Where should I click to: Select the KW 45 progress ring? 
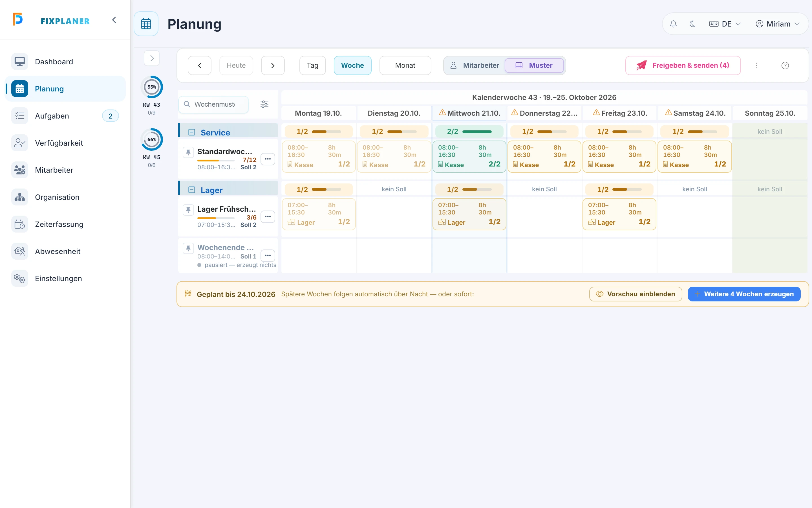click(152, 139)
